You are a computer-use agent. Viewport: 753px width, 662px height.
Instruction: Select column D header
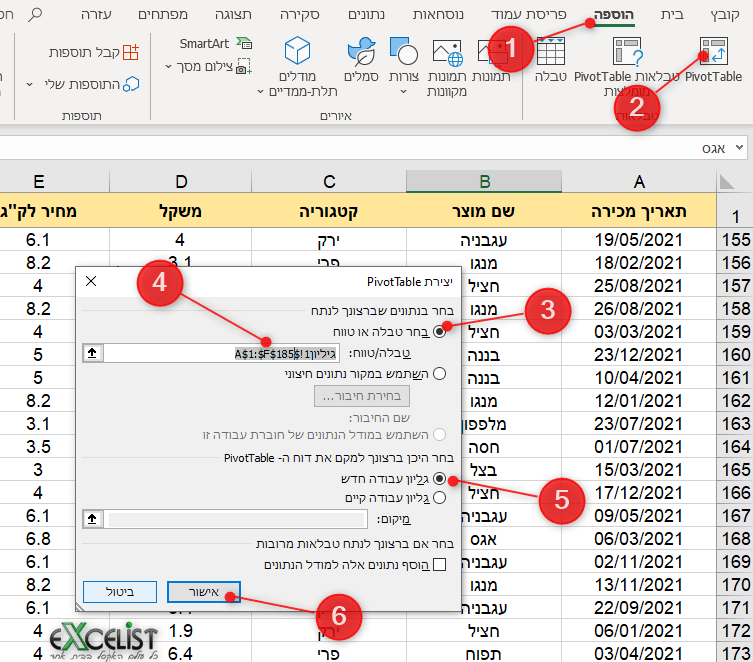[181, 181]
